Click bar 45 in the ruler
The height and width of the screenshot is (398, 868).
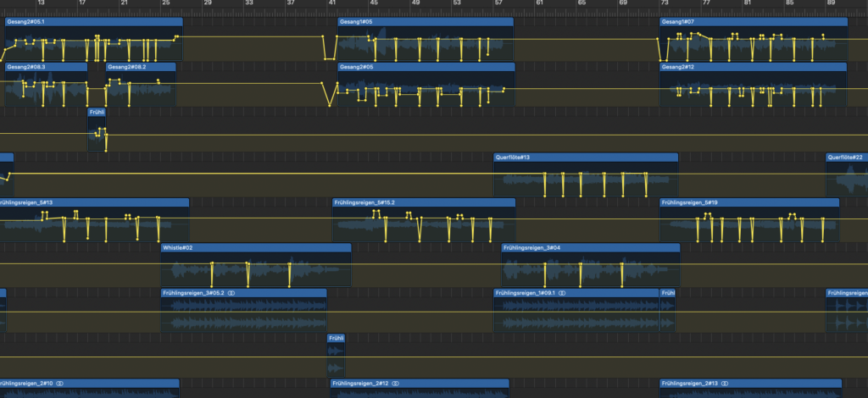click(x=374, y=3)
